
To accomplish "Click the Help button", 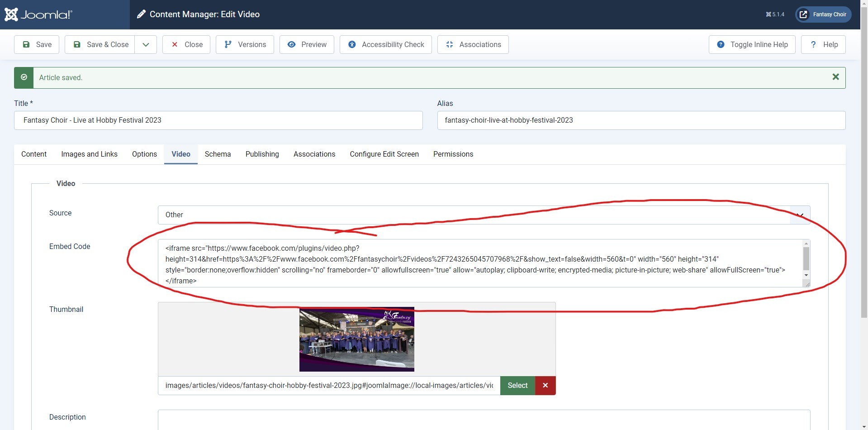I will (823, 44).
